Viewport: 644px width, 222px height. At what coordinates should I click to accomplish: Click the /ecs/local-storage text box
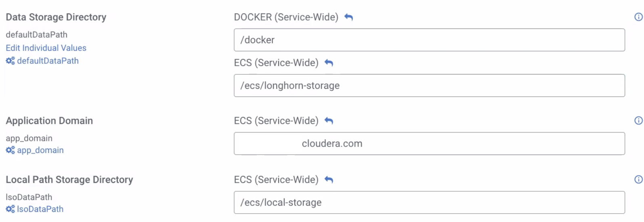tap(429, 203)
